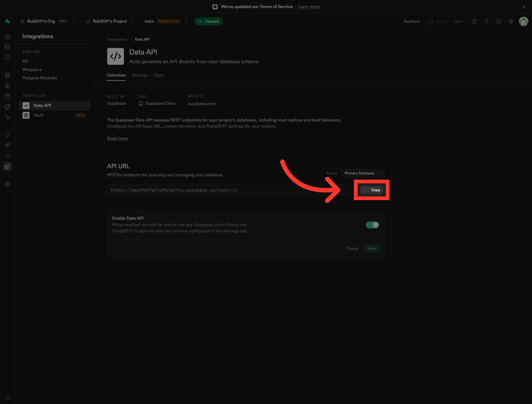Click the PRODUCTION badge
Viewport: 532px width, 404px height.
(169, 21)
